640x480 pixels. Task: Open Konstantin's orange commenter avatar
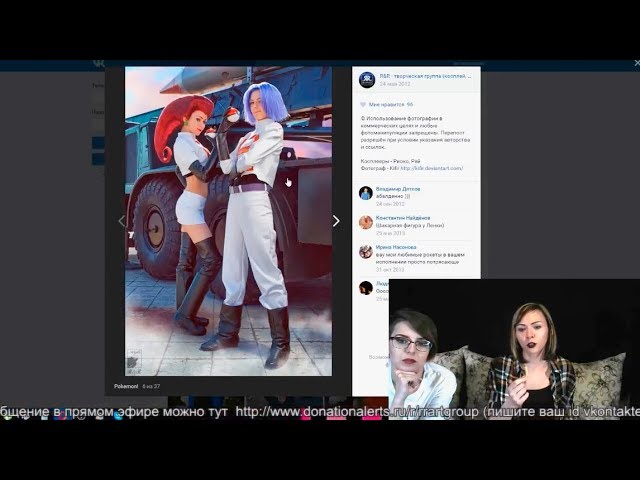pos(366,222)
